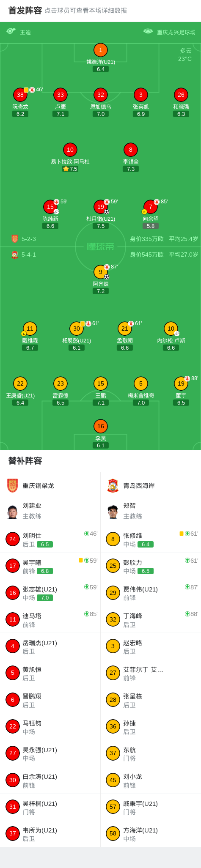Open 阿齐兹 number 9 yellow player badge
The height and width of the screenshot is (868, 201).
pos(101,272)
